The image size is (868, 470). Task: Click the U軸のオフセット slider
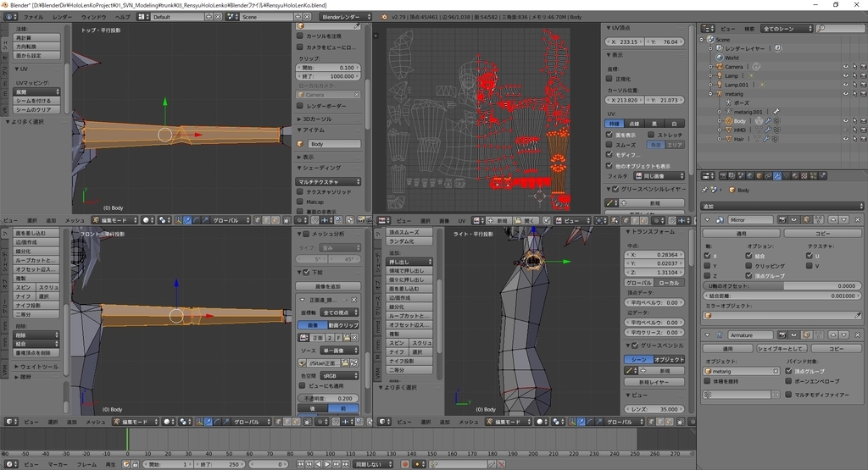(782, 286)
